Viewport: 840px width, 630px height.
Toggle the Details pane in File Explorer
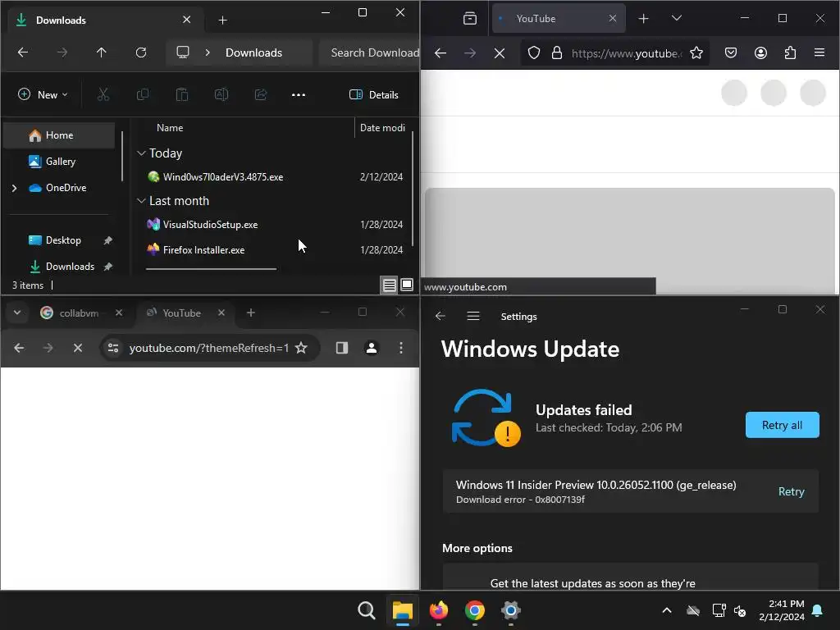point(374,95)
